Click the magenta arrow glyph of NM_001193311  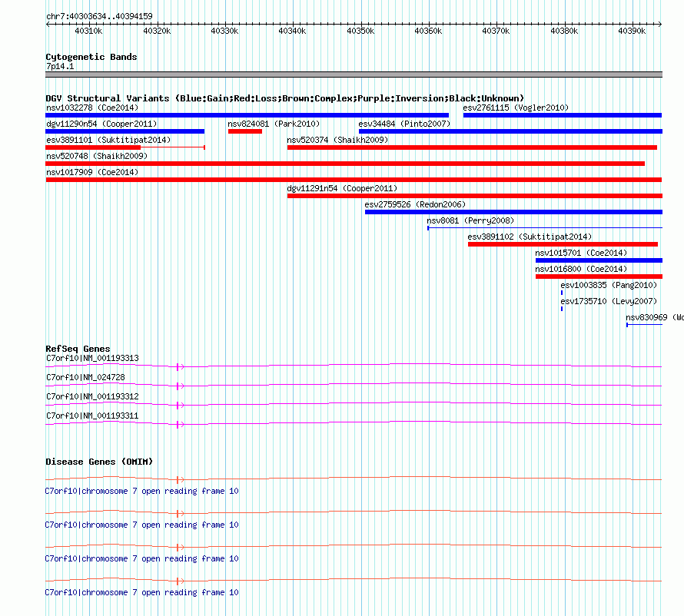[180, 425]
